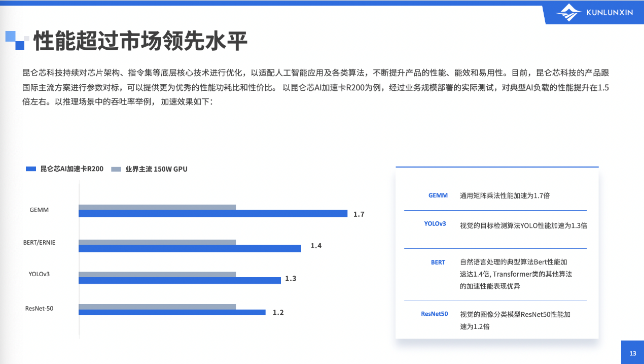The image size is (644, 364).
Task: Click the blue legend swatch for 昆仑芯AI加速卡R200
Action: coord(31,169)
